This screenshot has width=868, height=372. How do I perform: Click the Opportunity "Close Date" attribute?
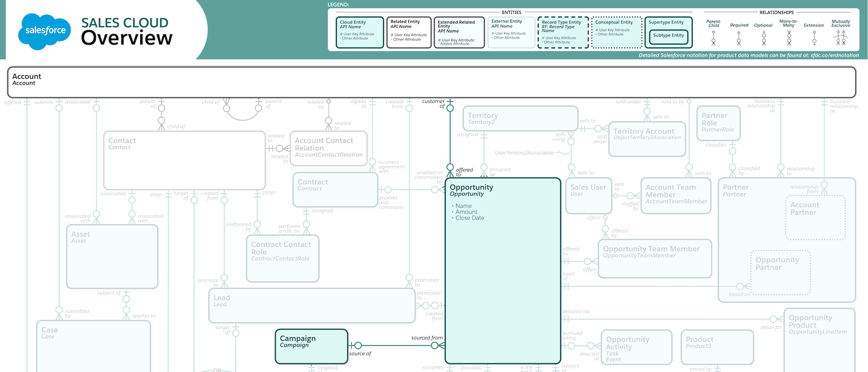tap(470, 218)
